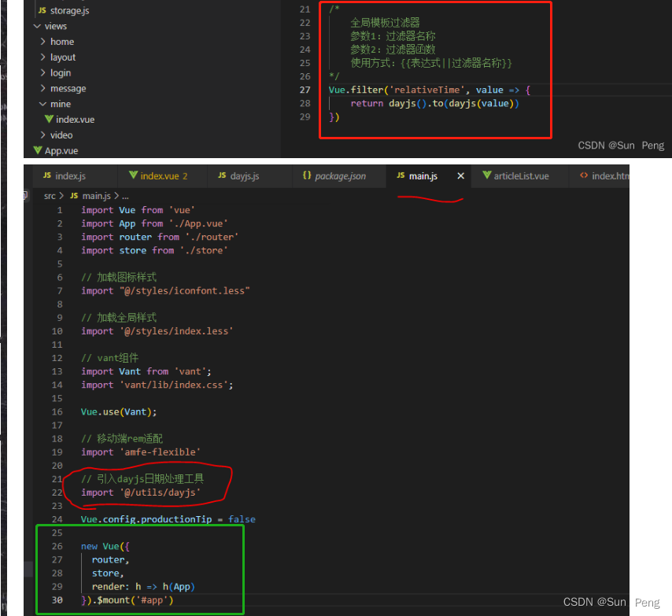
Task: Click the Vue.config.productionTip = false line
Action: pyautogui.click(x=168, y=519)
